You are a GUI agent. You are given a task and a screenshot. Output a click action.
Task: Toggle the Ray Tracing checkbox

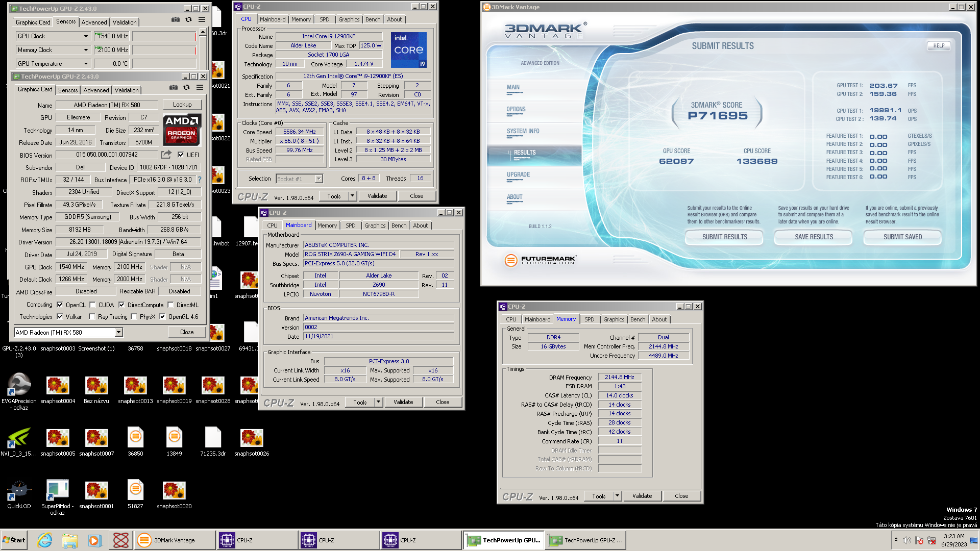tap(92, 316)
